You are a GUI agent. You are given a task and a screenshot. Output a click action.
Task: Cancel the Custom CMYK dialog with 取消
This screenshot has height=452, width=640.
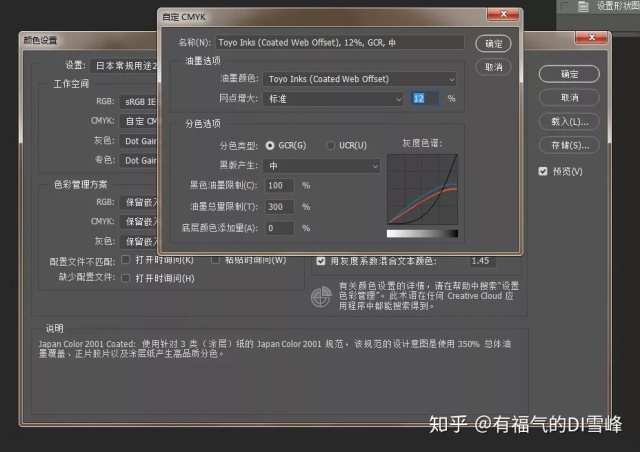pos(493,67)
